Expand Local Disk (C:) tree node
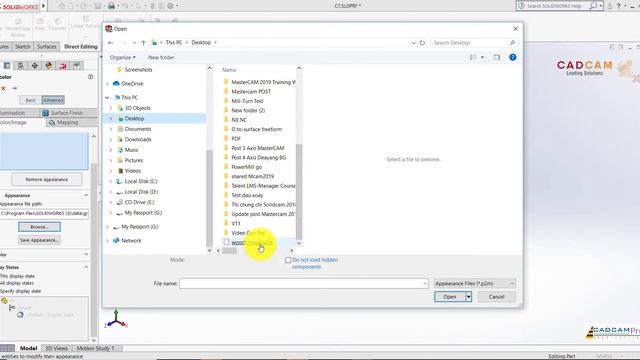This screenshot has width=640, height=360. pos(111,181)
